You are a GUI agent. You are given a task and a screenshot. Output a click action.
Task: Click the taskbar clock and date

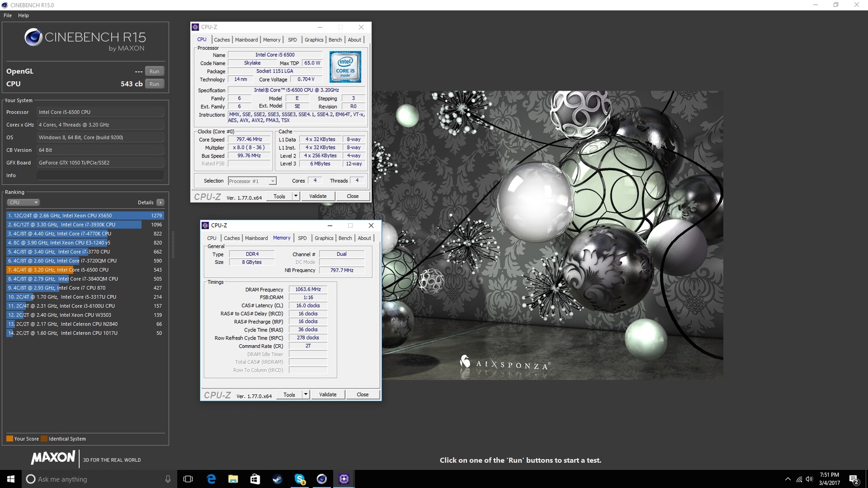click(829, 479)
